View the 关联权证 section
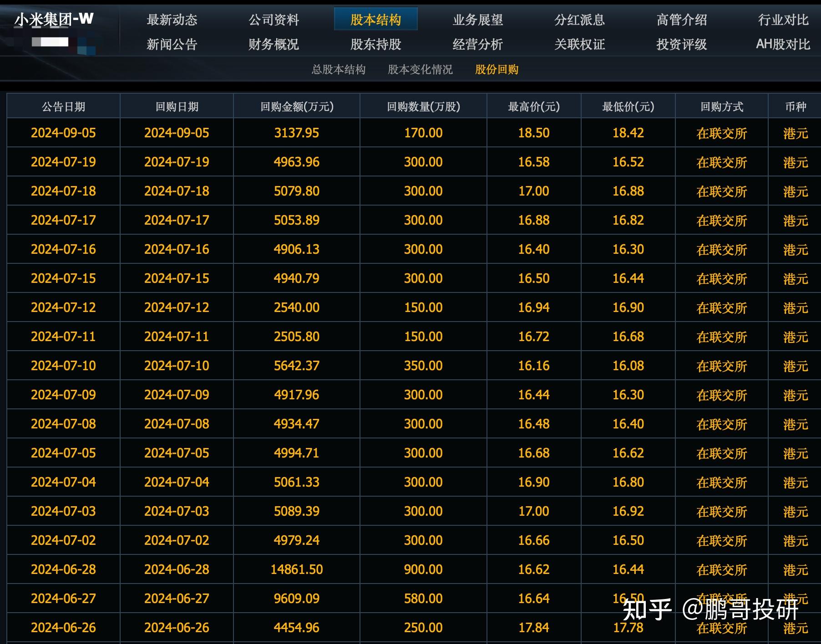821x644 pixels. 579,45
